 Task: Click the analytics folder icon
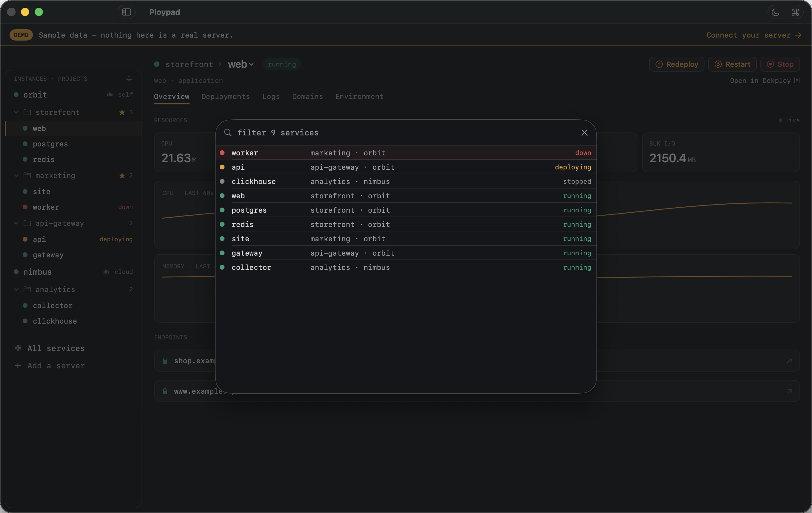[x=27, y=289]
